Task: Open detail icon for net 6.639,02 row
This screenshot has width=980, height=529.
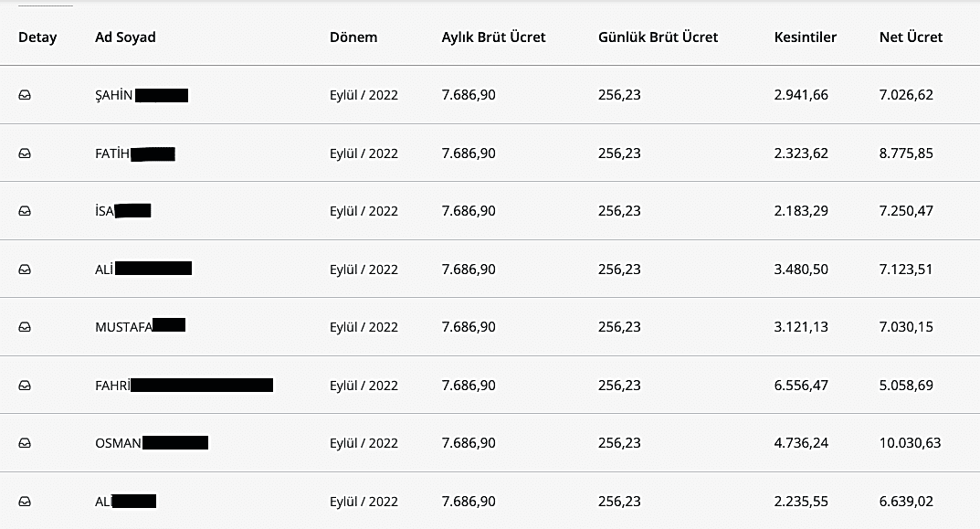Action: (25, 502)
